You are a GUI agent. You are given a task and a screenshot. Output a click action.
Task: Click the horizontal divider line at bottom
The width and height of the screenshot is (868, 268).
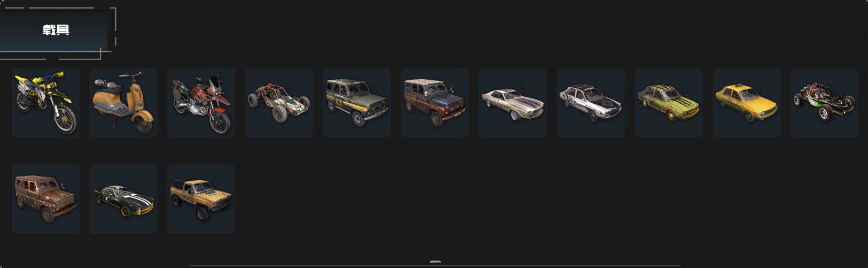point(435,265)
